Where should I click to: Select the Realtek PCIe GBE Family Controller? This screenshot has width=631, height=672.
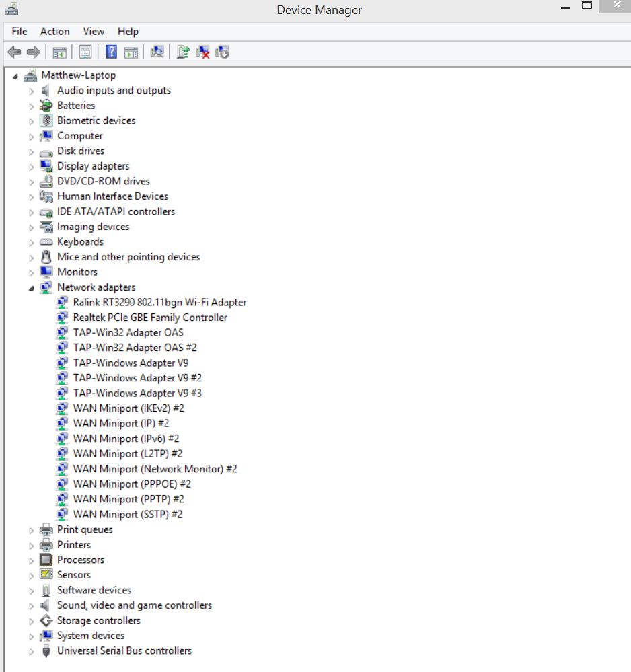pos(149,317)
